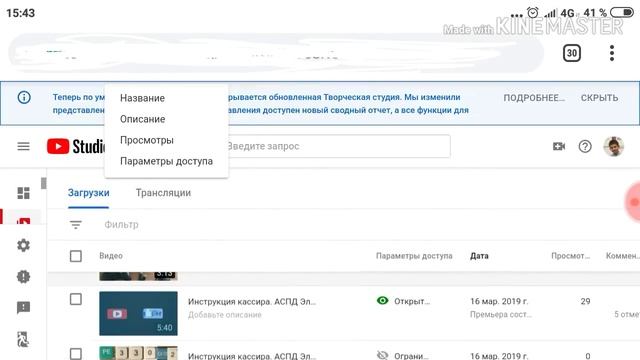Click the Премьера сост... text
Image resolution: width=640 pixels, height=360 pixels.
tap(501, 314)
